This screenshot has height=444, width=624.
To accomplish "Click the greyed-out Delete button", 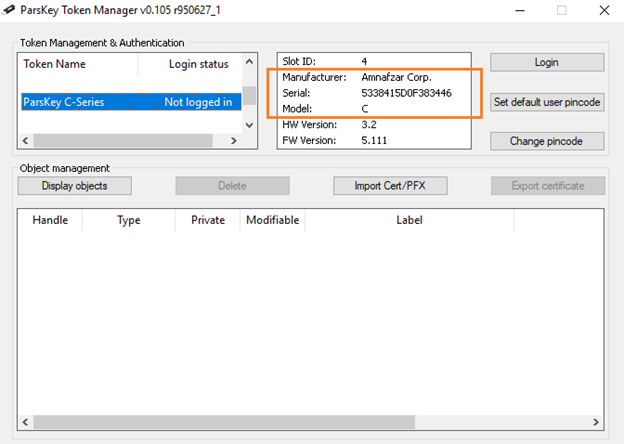I will point(232,186).
